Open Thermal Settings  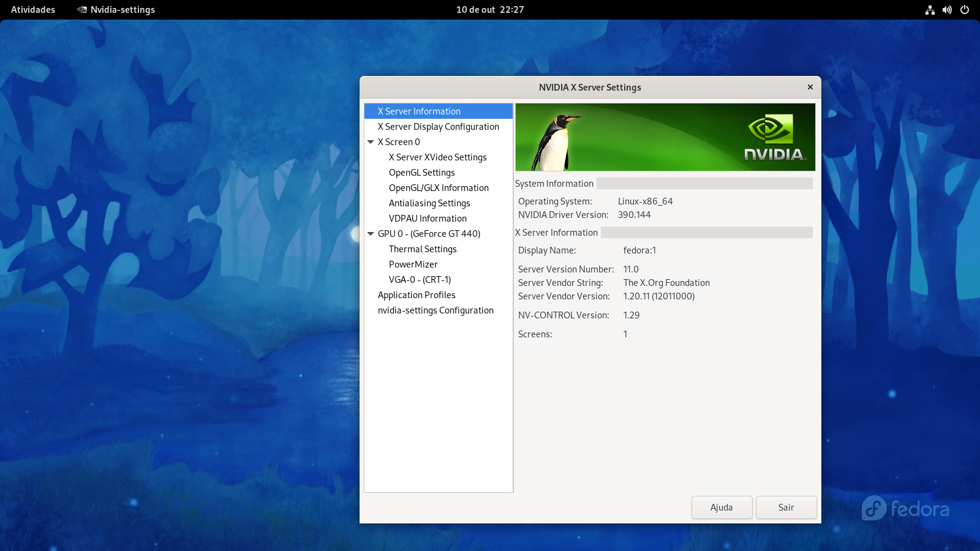423,249
